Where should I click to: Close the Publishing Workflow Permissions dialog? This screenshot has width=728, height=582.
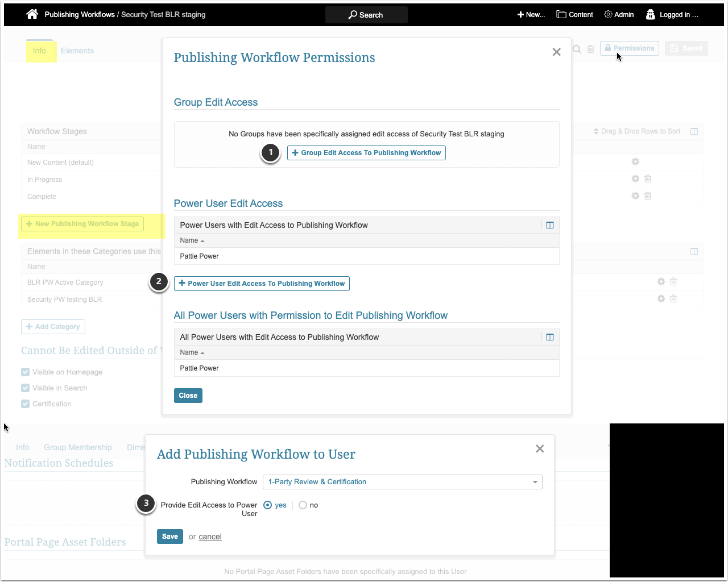pyautogui.click(x=556, y=52)
